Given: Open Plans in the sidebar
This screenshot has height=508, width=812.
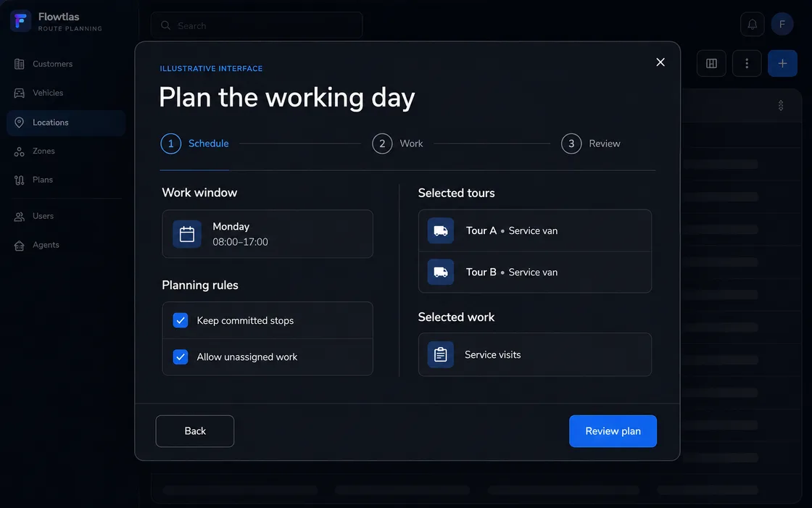Looking at the screenshot, I should coord(66,180).
